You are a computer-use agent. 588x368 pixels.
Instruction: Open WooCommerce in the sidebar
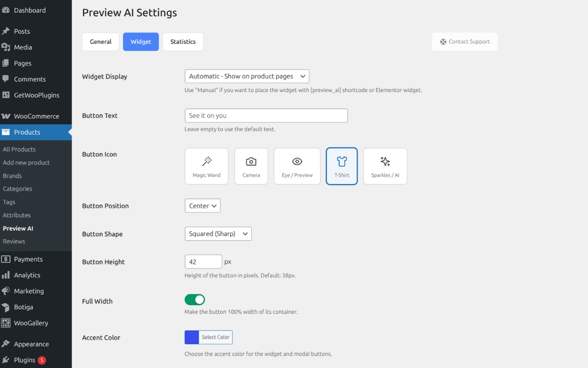[36, 116]
